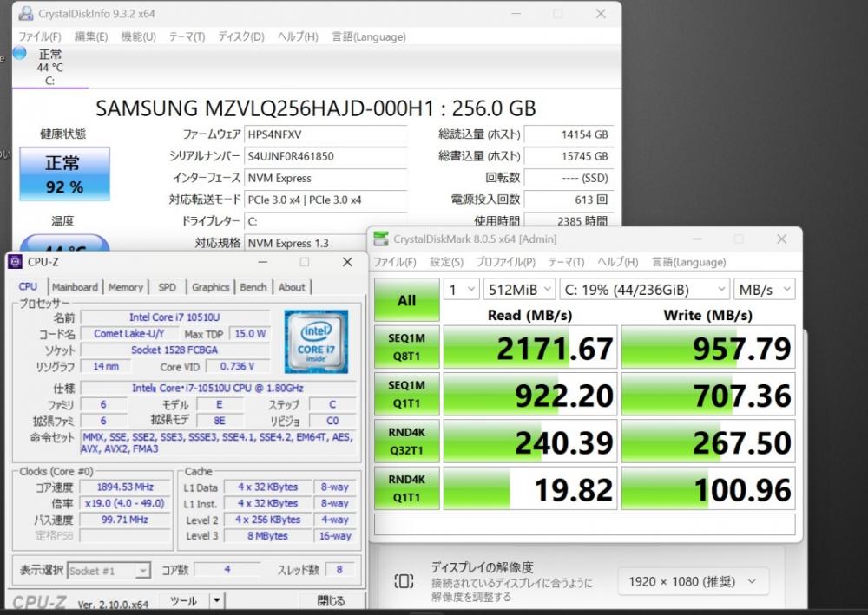Click the 閉じる button in CPU-Z
Image resolution: width=868 pixels, height=615 pixels.
click(331, 600)
